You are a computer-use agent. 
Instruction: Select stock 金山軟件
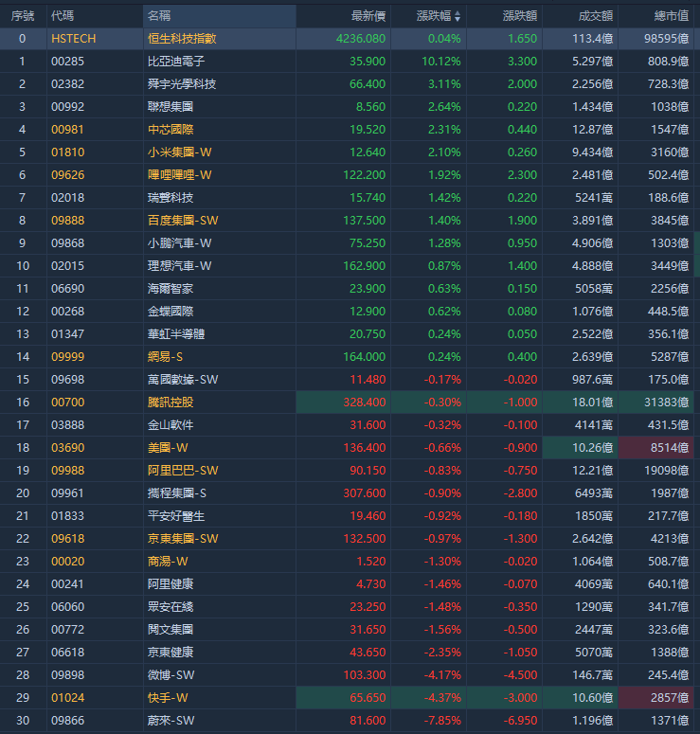click(171, 425)
